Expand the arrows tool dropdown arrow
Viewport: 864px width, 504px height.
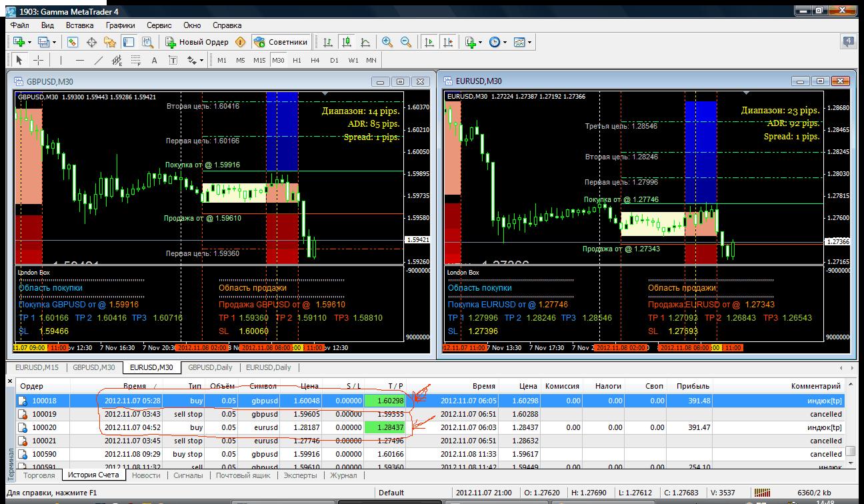[x=201, y=60]
